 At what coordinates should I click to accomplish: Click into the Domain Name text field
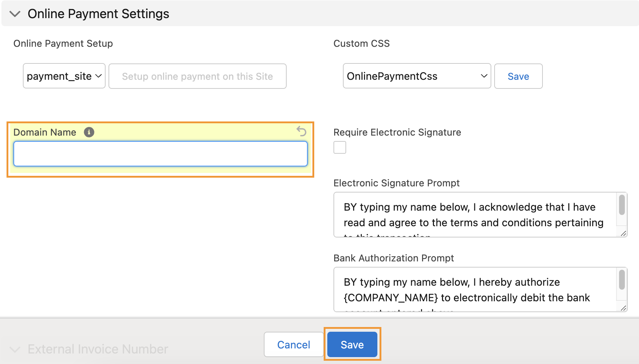click(160, 154)
